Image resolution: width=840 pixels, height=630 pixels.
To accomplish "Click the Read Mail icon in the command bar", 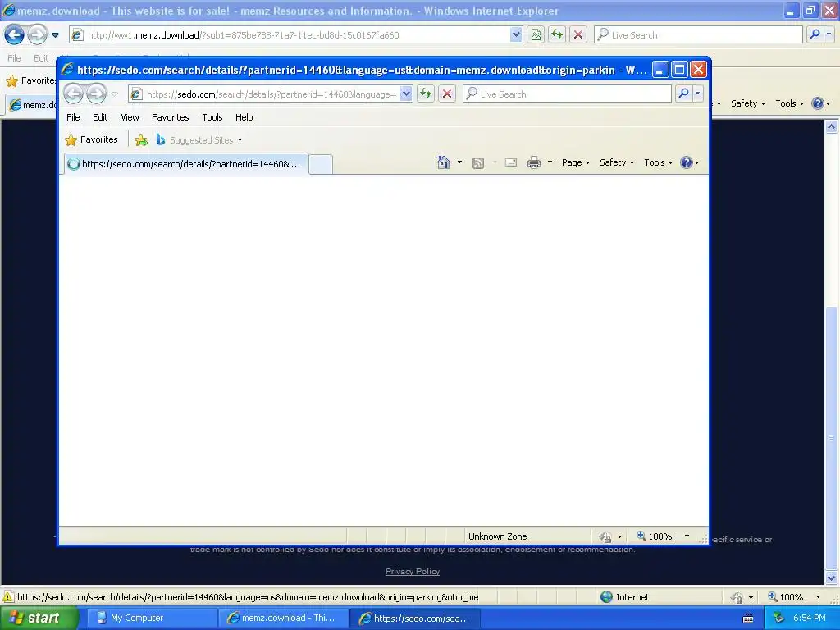I will coord(511,162).
